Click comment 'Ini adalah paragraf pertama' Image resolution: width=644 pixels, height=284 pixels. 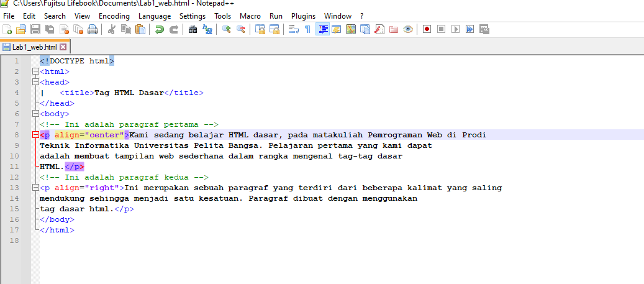pos(129,124)
